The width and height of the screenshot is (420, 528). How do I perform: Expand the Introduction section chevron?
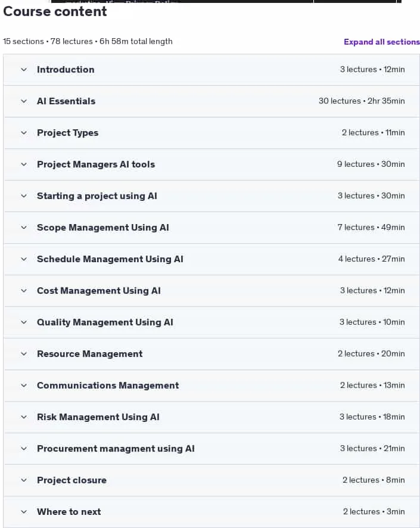coord(24,70)
